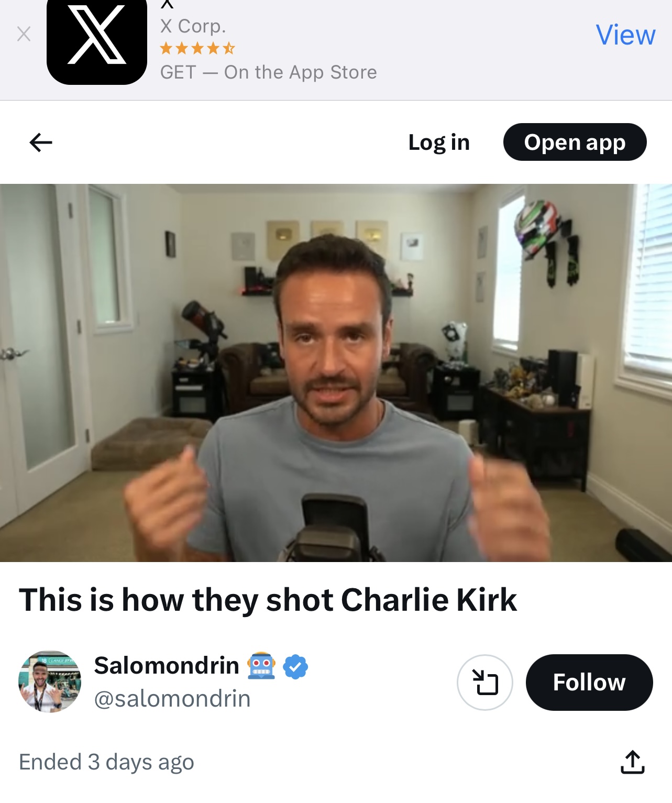Click the star rating in the banner
This screenshot has width=672, height=803.
(x=197, y=49)
